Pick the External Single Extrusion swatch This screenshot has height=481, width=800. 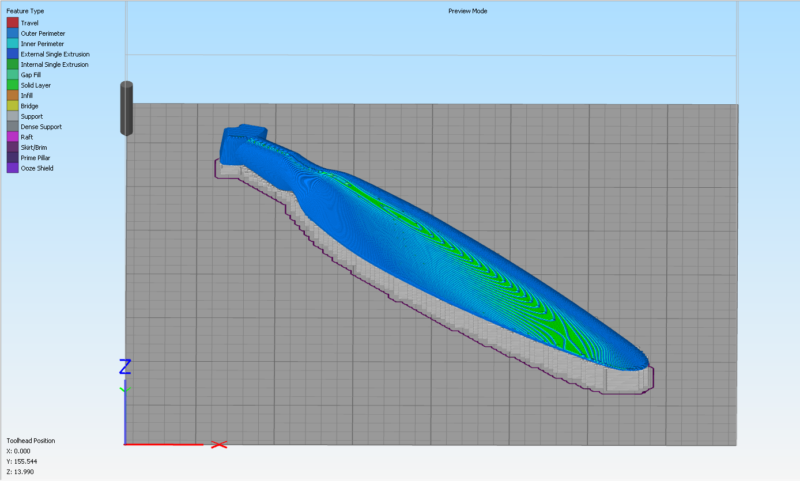[x=12, y=54]
